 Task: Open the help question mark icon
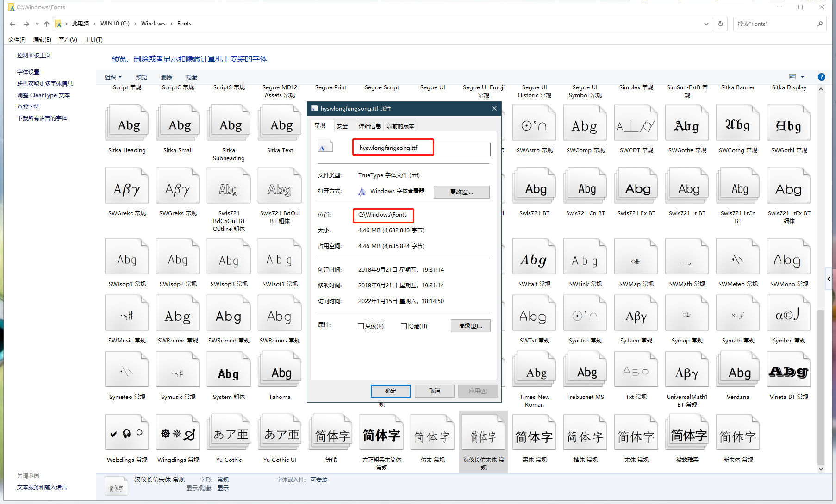coord(821,77)
